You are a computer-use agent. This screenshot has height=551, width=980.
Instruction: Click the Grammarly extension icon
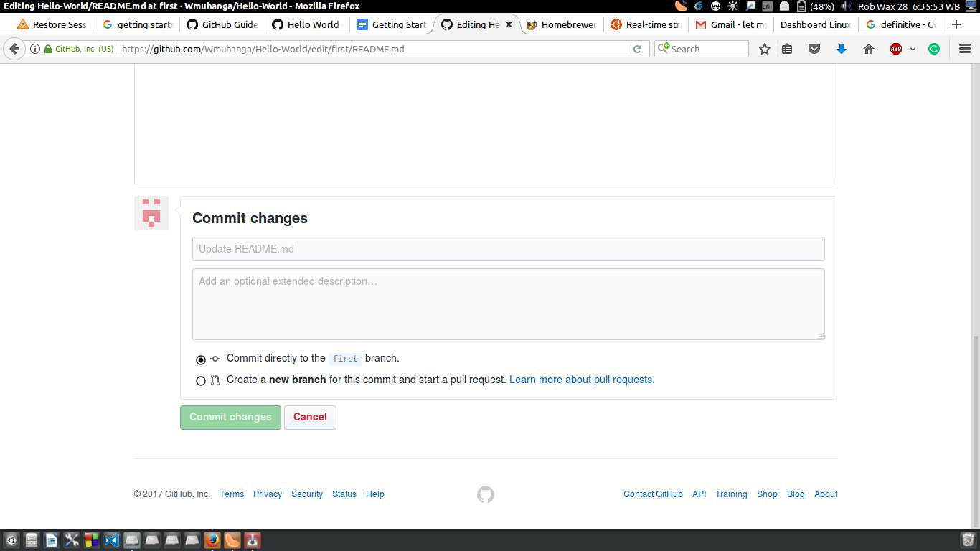[933, 49]
